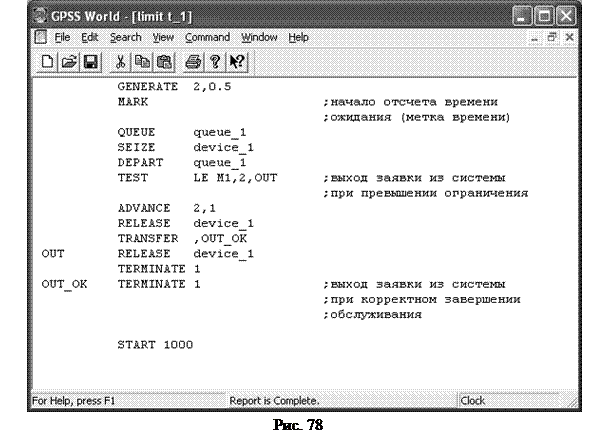Click the OUT label in code
Image resolution: width=609 pixels, height=446 pixels.
pos(53,254)
